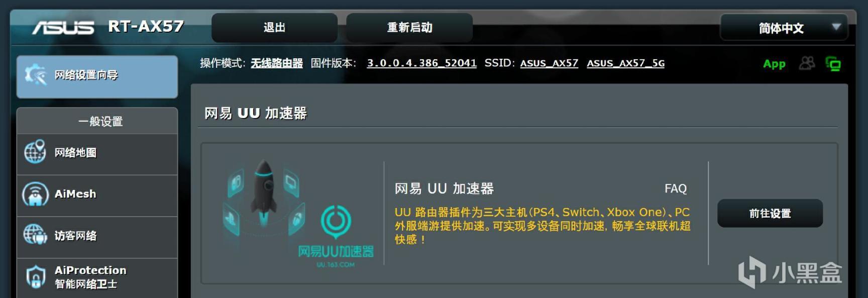Click firmware version 3.0.0.4.386_52041 link
Viewport: 868px width, 298px height.
pyautogui.click(x=421, y=63)
